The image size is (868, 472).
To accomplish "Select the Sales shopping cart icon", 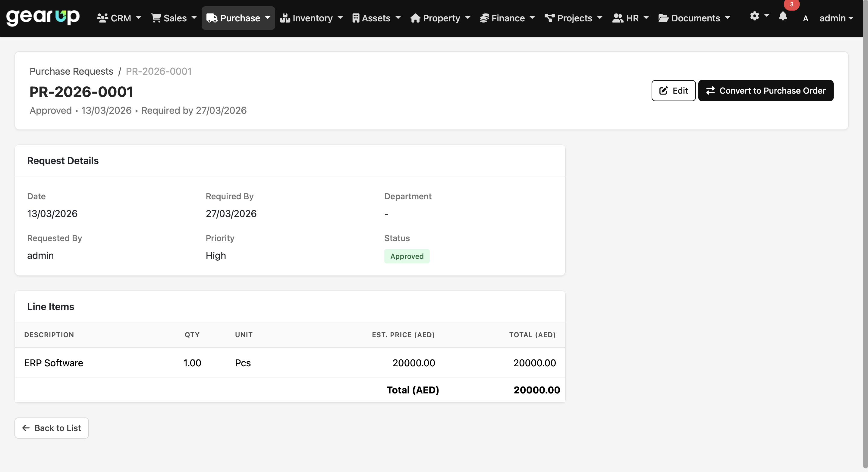I will click(x=156, y=18).
